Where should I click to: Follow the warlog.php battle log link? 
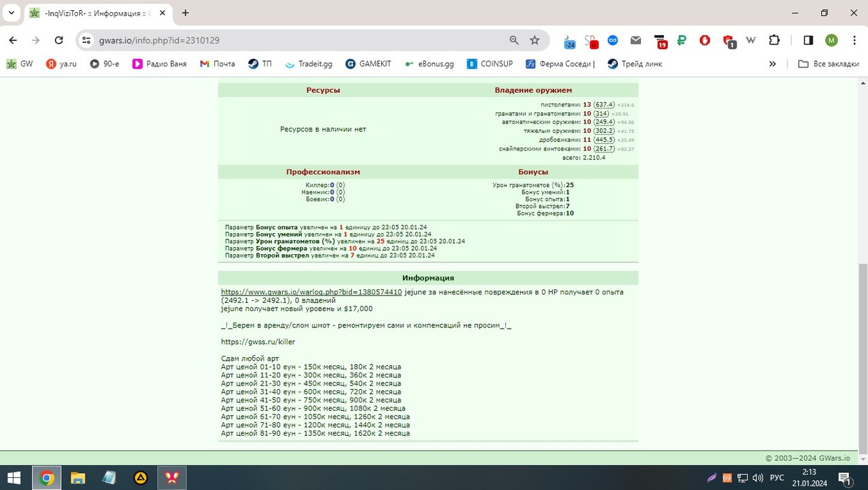coord(311,292)
